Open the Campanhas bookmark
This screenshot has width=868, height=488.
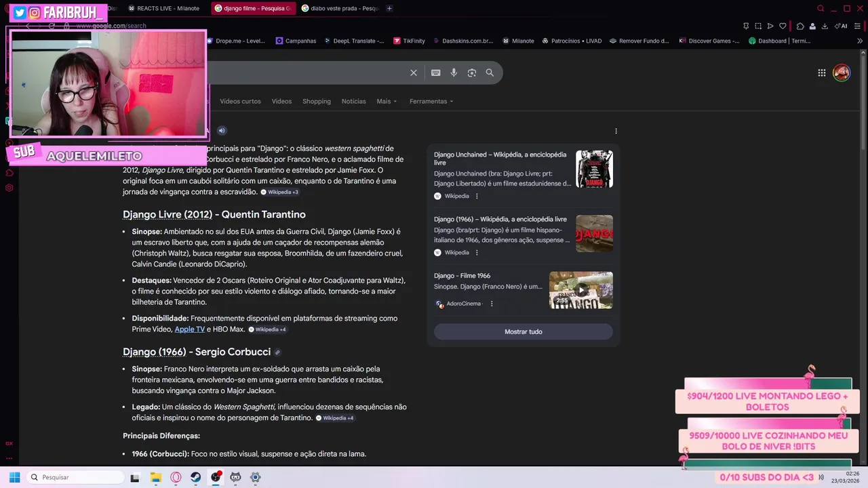point(296,41)
